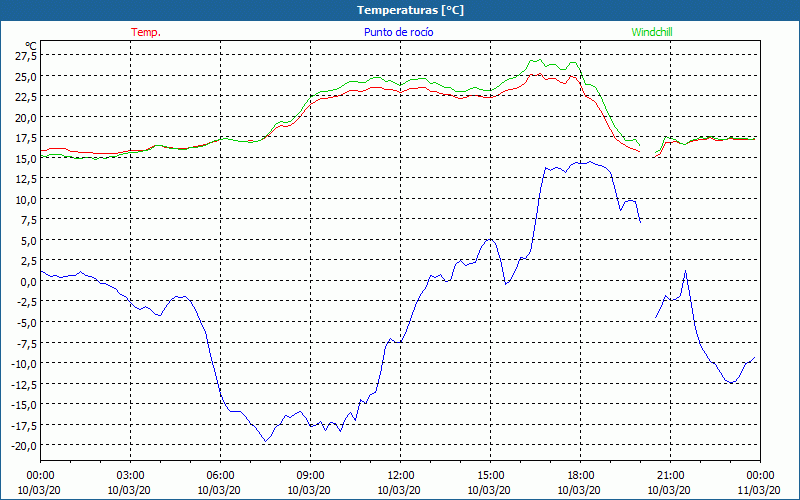Image resolution: width=800 pixels, height=500 pixels.
Task: Click the 12,5 y-axis value
Action: pyautogui.click(x=26, y=179)
